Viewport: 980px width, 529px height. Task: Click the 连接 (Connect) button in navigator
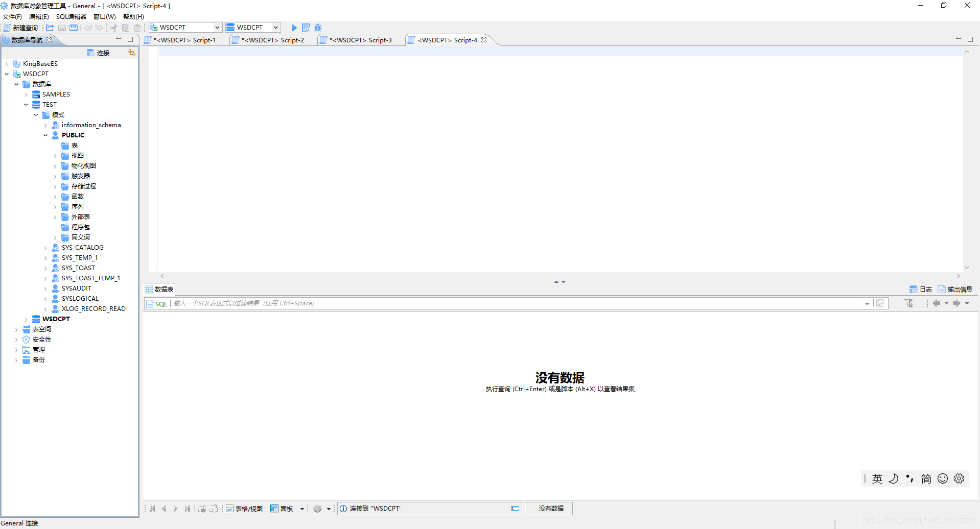point(98,53)
